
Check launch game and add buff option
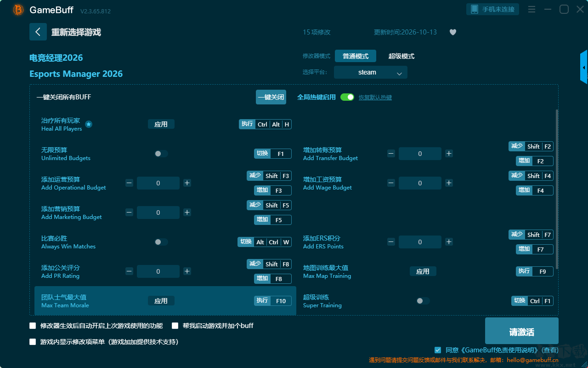175,326
